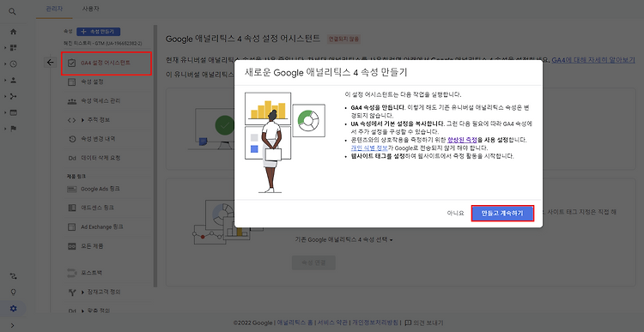Open GA4에 대해 자세히 알아보기 link
This screenshot has height=332, width=644.
tap(593, 60)
